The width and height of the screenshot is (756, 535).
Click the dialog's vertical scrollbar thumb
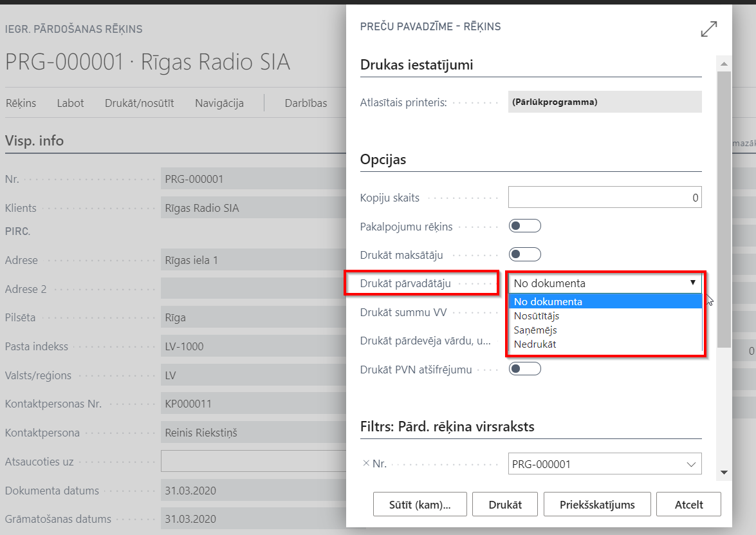coord(724,209)
